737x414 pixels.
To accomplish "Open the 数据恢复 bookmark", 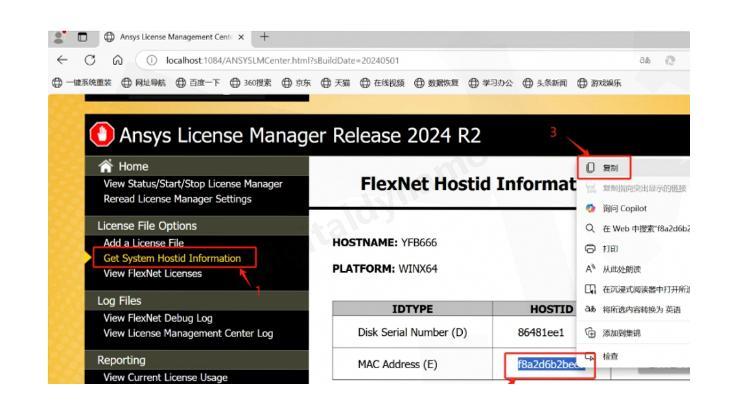I will (x=437, y=83).
